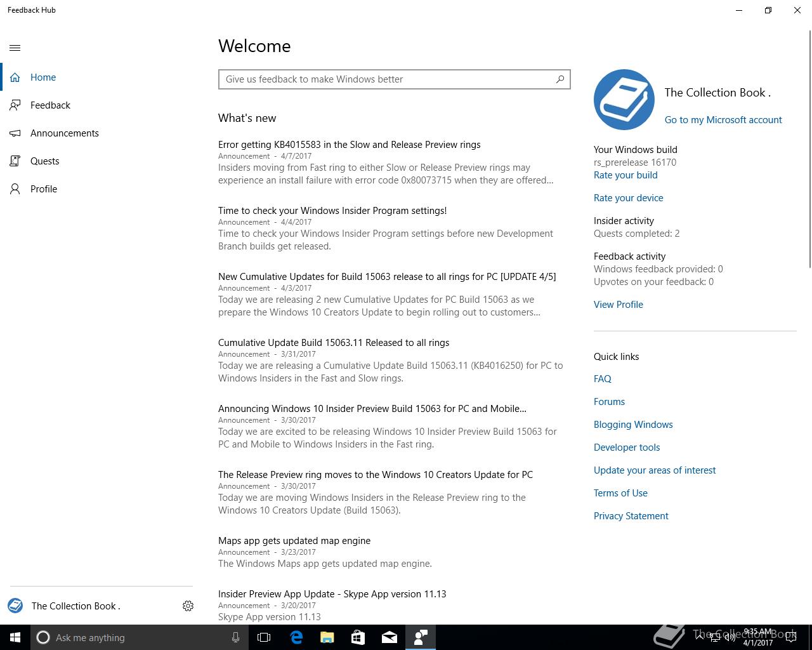Open the Windows Start menu
The width and height of the screenshot is (812, 650).
15,637
